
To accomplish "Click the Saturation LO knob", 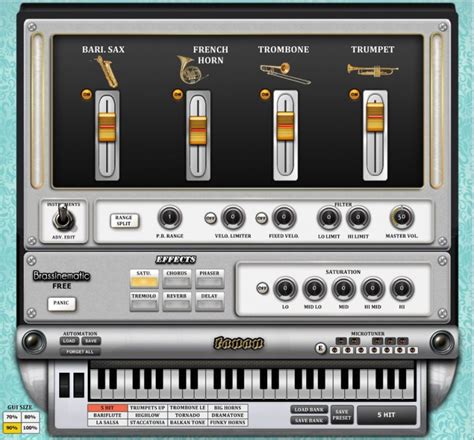I will point(285,288).
